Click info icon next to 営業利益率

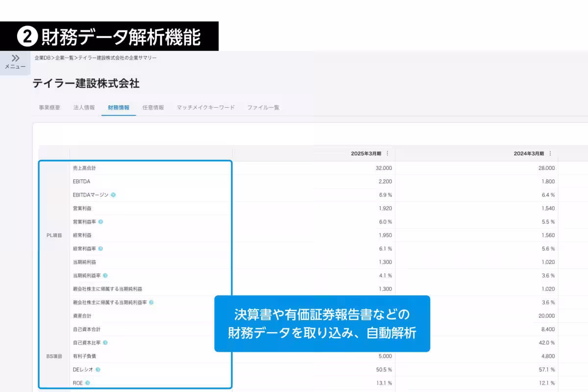100,222
